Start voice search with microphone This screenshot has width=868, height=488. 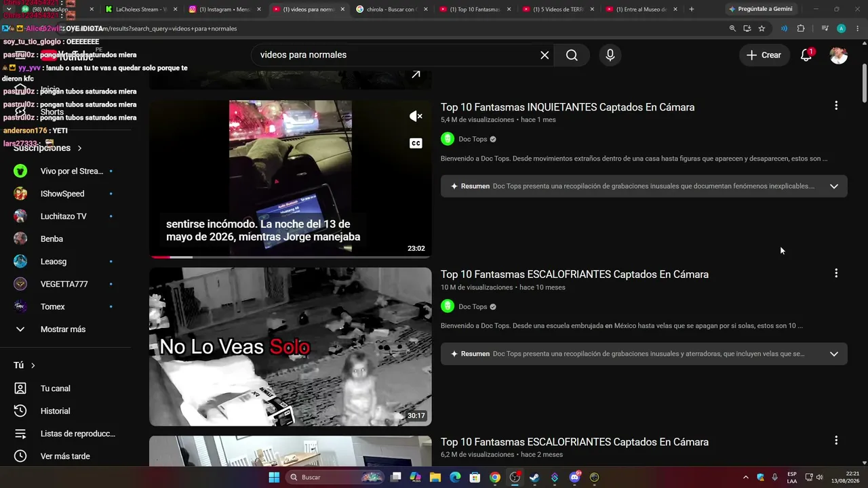tap(610, 55)
